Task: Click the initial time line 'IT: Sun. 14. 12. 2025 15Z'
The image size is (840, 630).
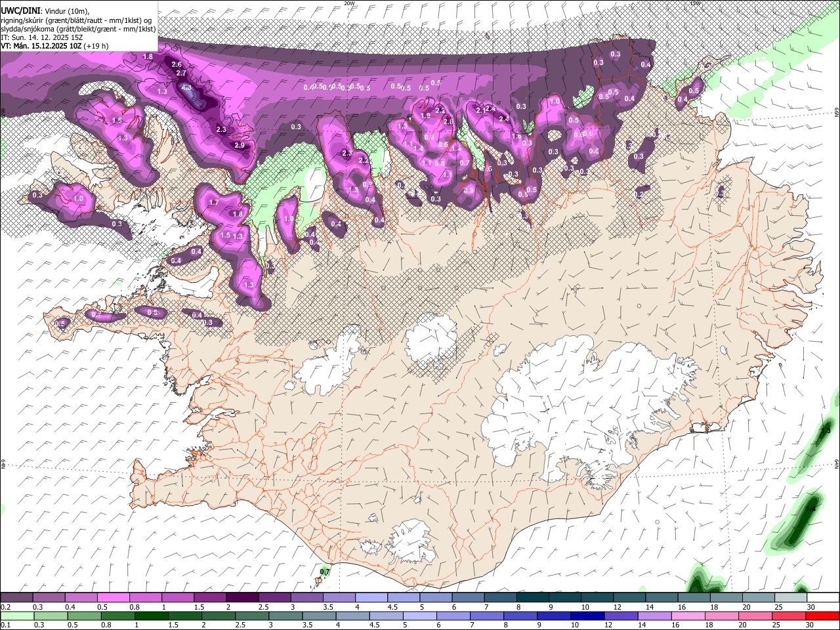Action: 41,37
